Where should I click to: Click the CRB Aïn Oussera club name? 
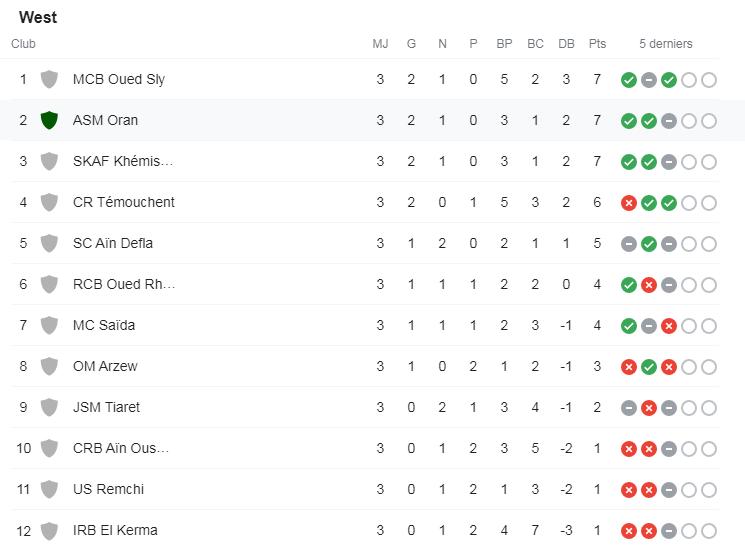click(x=121, y=449)
